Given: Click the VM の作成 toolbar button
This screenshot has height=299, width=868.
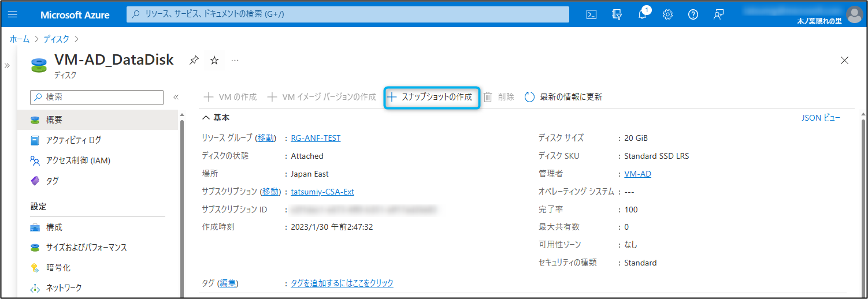Looking at the screenshot, I should click(x=231, y=97).
